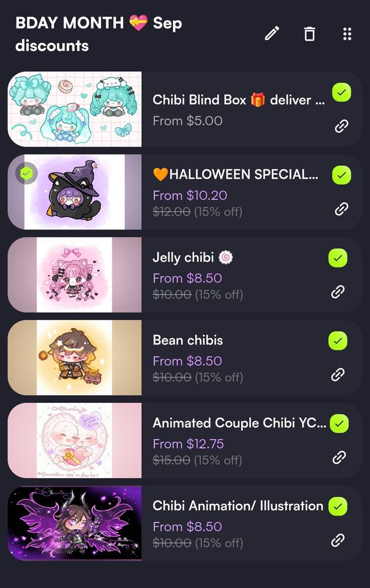Edit the BDAY MONTH discount campaign (pencil)

[x=272, y=34]
